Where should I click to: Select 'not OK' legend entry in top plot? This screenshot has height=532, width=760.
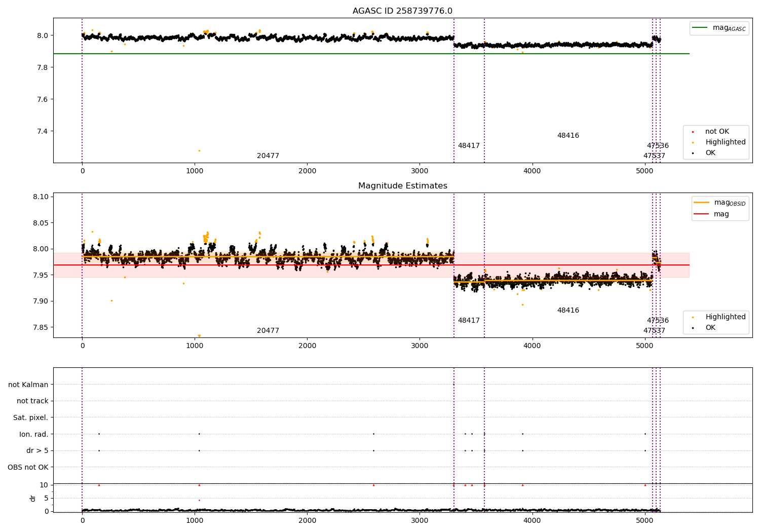coord(717,132)
